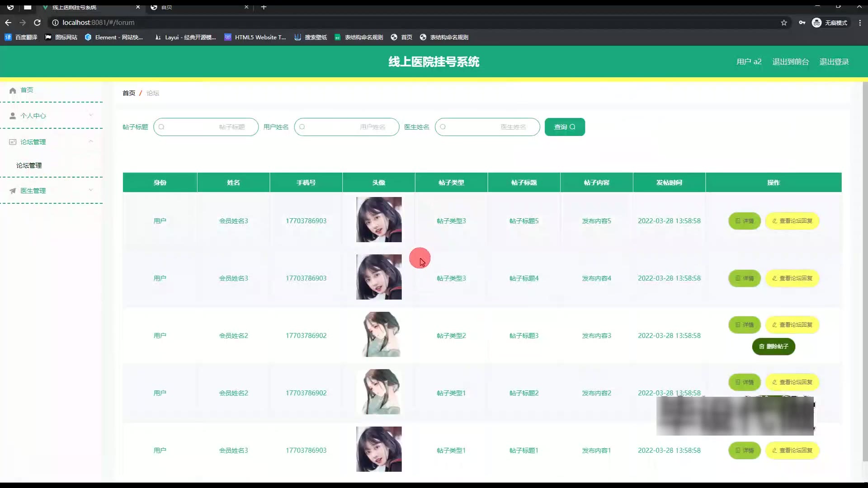This screenshot has width=868, height=488.
Task: Click the home icon in the sidebar
Action: pos(13,90)
